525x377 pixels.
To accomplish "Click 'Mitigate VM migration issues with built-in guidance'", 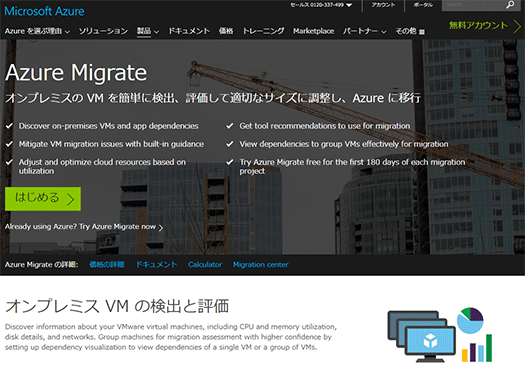I will (x=111, y=144).
